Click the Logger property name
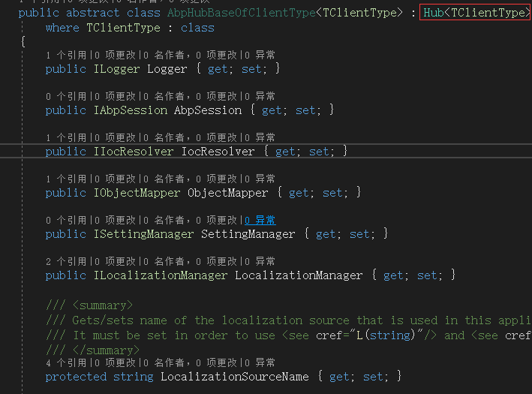The height and width of the screenshot is (394, 532). [167, 69]
